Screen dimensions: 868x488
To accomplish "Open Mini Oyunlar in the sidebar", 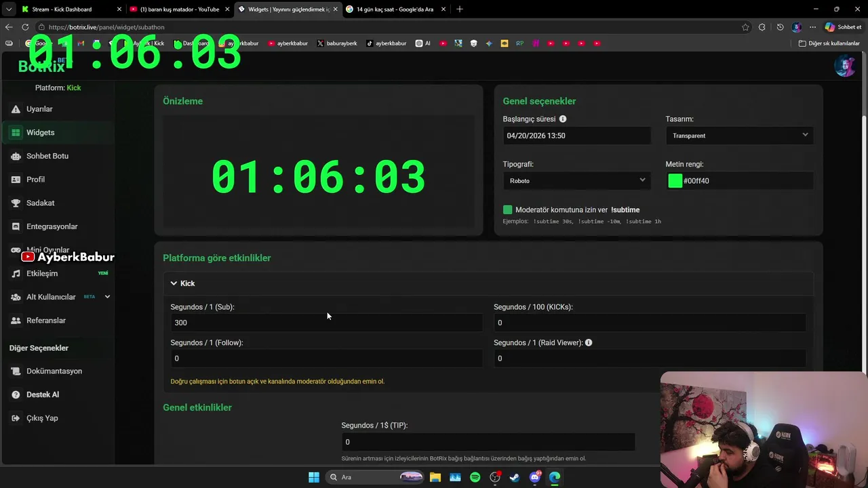I will coord(57,250).
